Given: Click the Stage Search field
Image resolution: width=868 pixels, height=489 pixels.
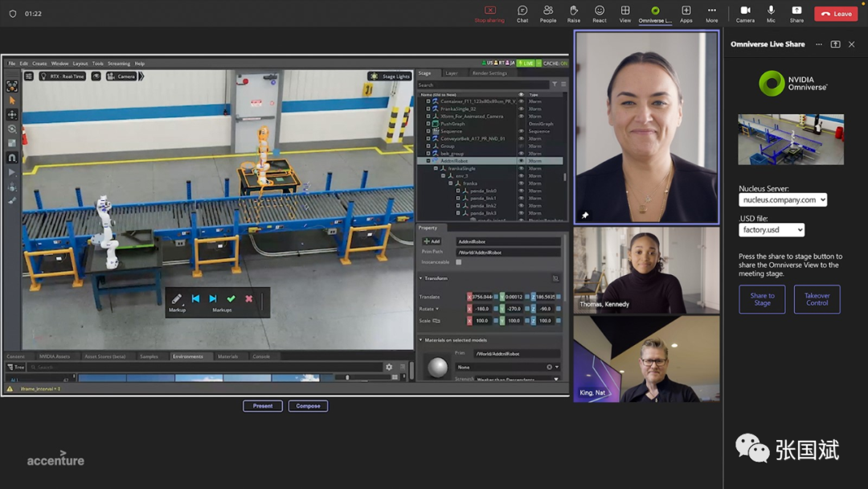Looking at the screenshot, I should point(483,84).
